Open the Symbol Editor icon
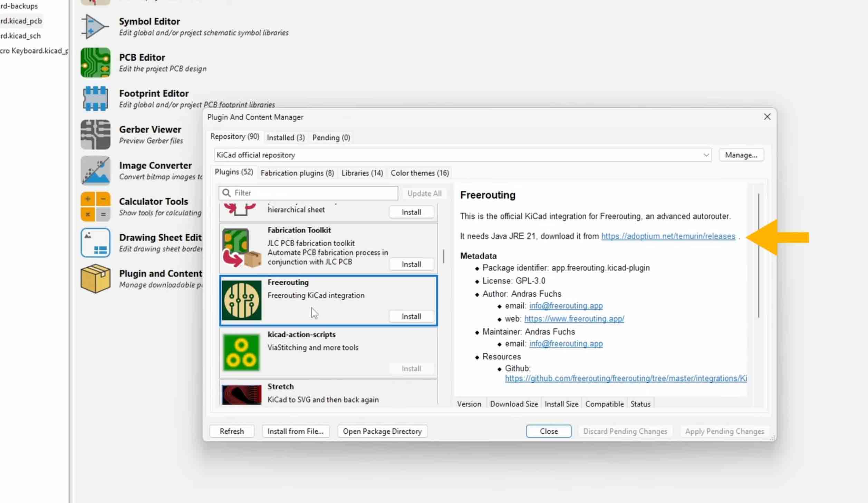This screenshot has height=503, width=868. (95, 27)
